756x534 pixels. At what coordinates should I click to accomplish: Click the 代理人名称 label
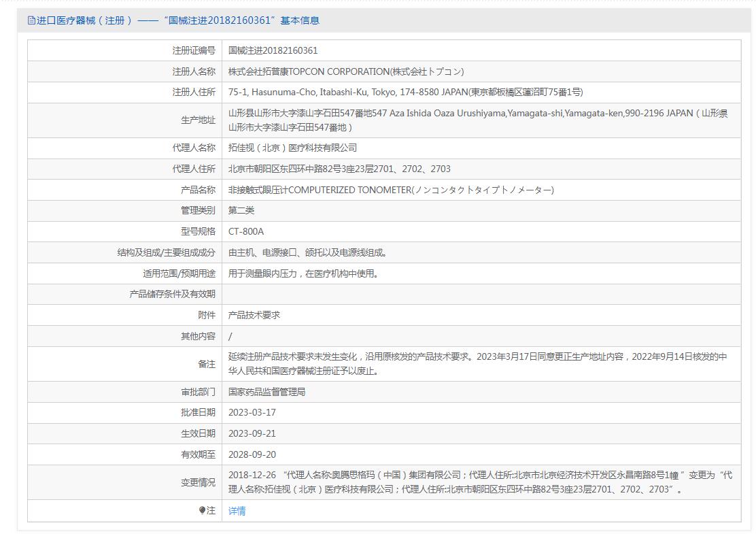click(x=194, y=148)
